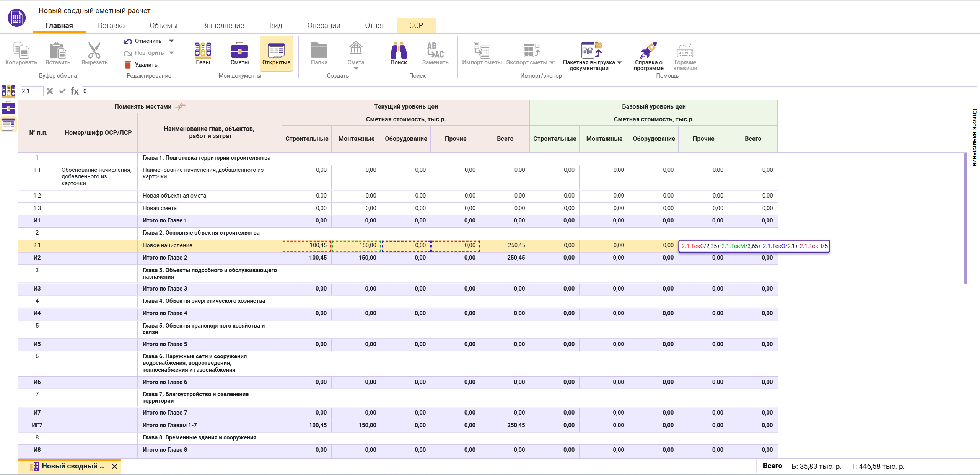The height and width of the screenshot is (475, 980).
Task: Click Пакетная выгрузка документации icon
Action: (x=591, y=51)
